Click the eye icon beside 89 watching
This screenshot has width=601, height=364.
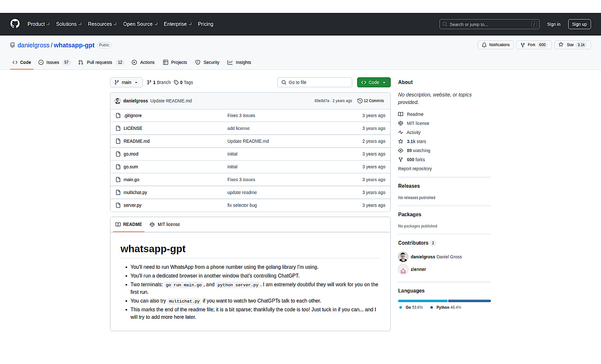(401, 151)
